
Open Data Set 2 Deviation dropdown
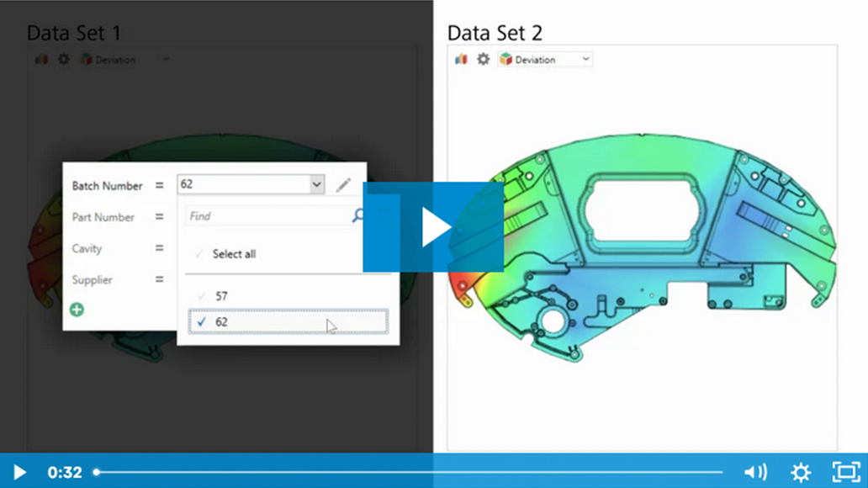point(585,60)
